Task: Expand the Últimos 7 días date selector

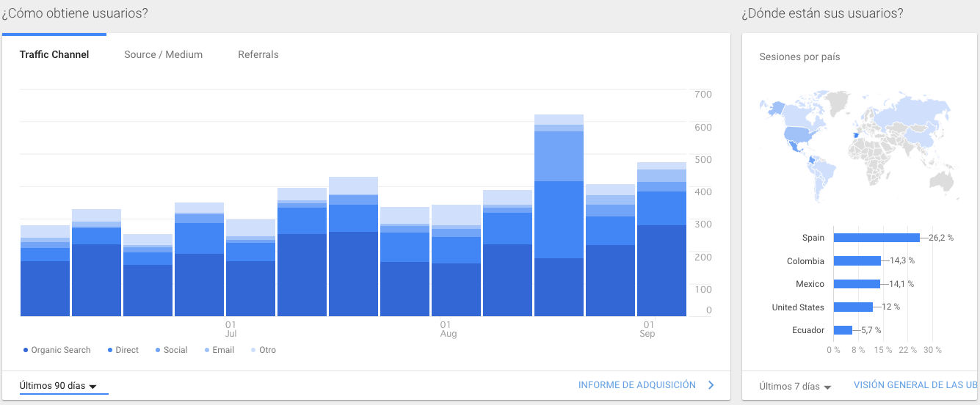Action: point(795,387)
